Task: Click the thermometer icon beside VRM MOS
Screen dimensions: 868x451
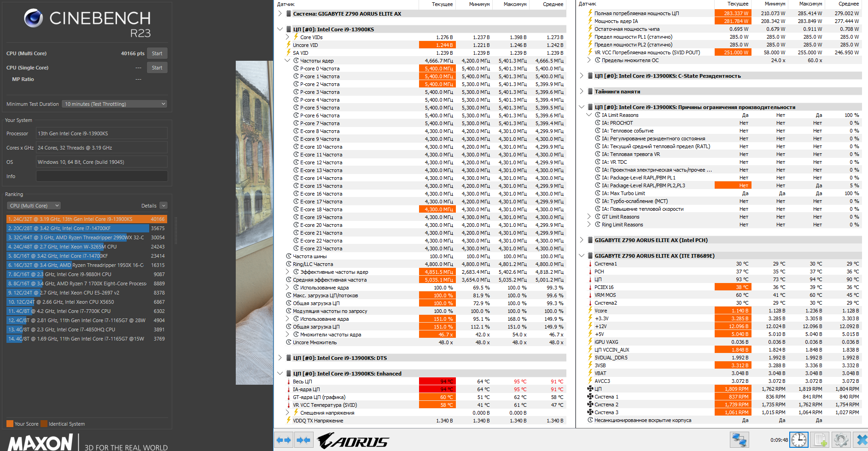Action: tap(590, 295)
